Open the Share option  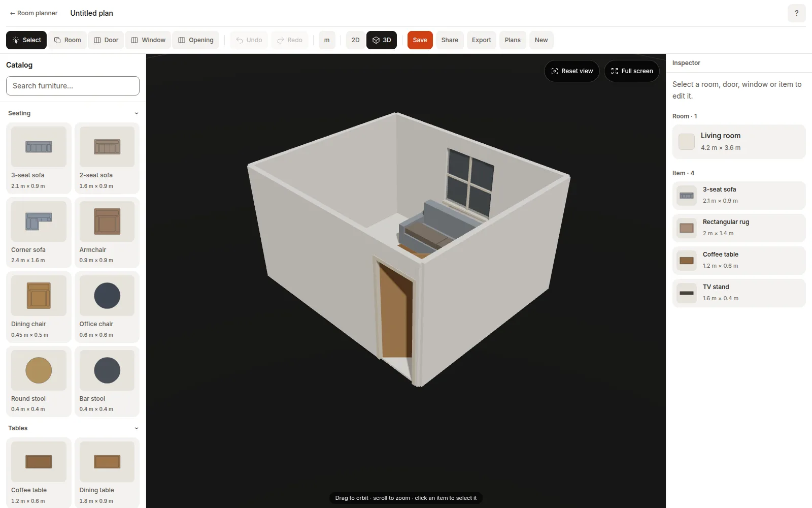[x=450, y=40]
